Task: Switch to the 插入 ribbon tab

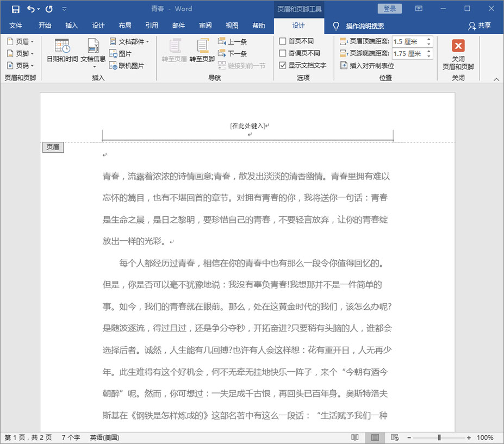Action: 71,26
